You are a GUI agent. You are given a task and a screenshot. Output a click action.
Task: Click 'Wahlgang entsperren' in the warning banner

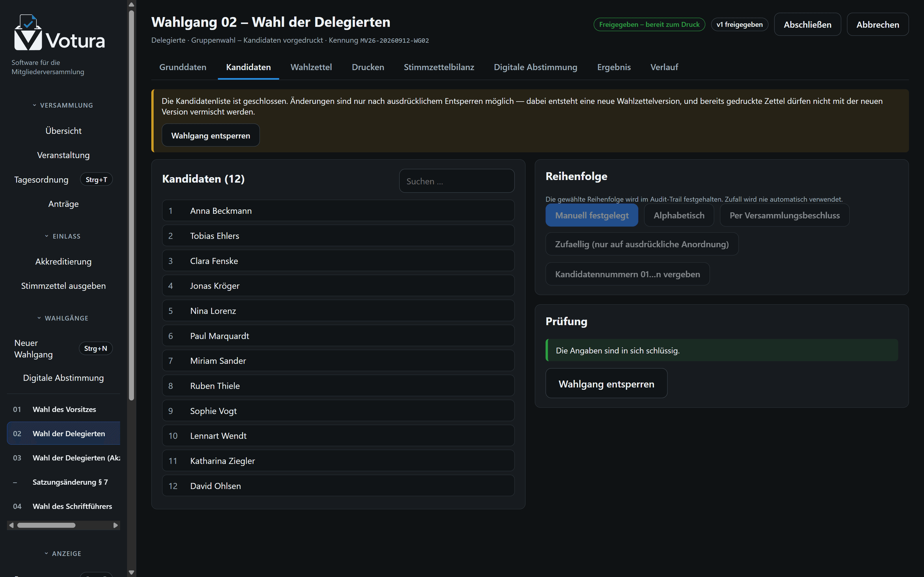pos(211,136)
